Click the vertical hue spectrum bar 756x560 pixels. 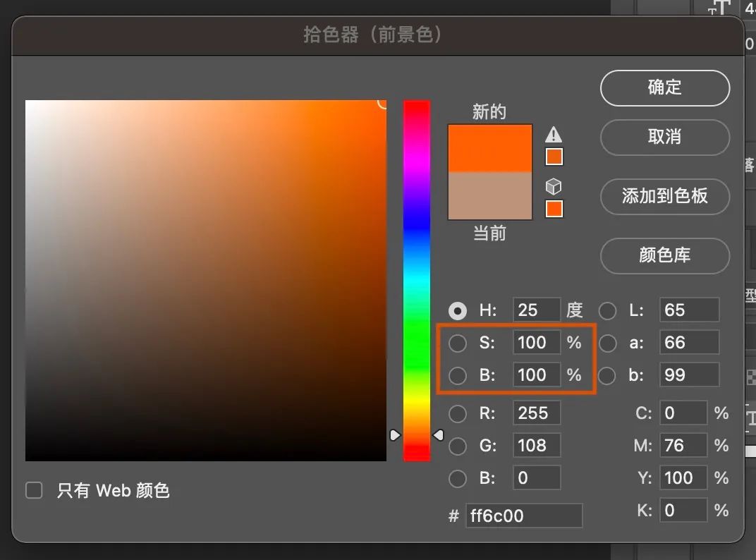tap(417, 280)
